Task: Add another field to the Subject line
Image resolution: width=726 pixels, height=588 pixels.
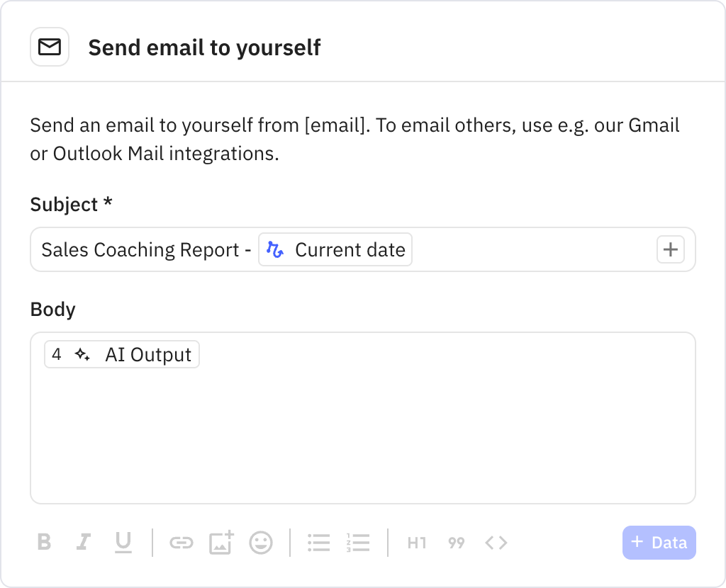Action: tap(670, 249)
